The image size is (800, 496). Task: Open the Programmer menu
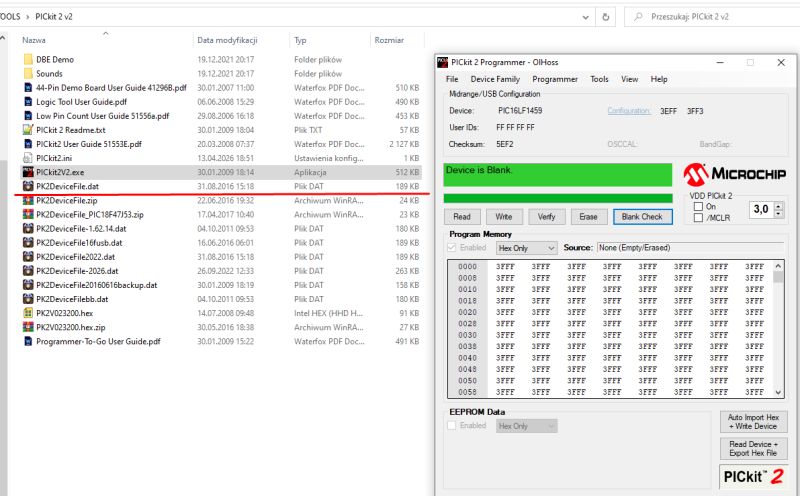click(x=555, y=79)
